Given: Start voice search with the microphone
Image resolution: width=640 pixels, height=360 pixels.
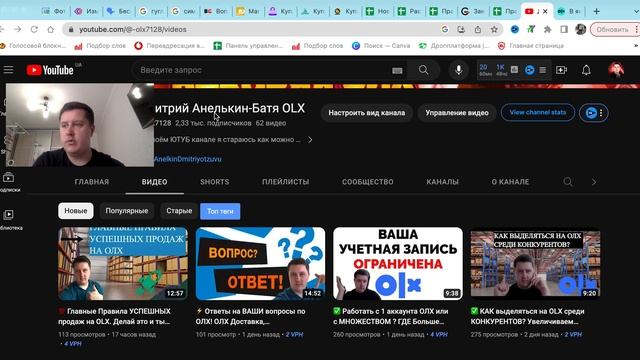Looking at the screenshot, I should (x=459, y=70).
